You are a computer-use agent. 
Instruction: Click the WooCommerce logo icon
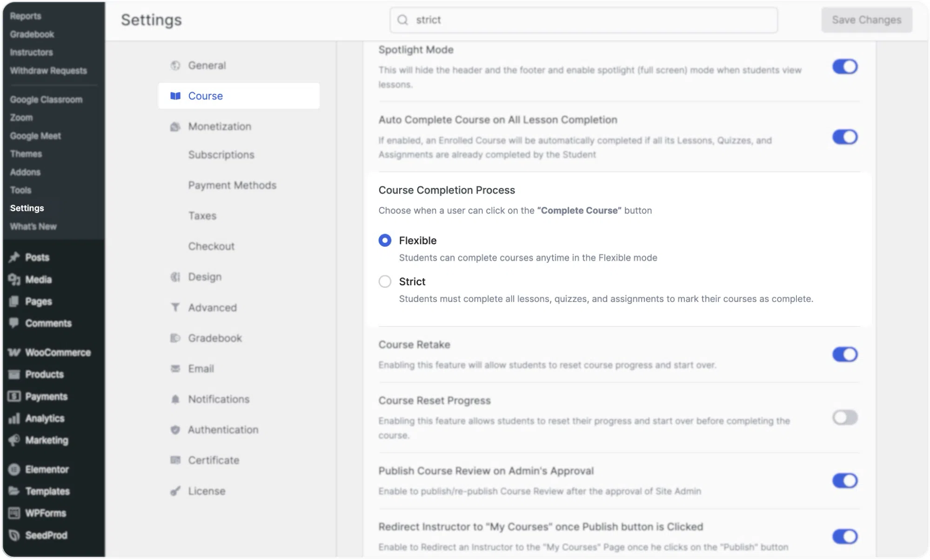click(x=14, y=353)
